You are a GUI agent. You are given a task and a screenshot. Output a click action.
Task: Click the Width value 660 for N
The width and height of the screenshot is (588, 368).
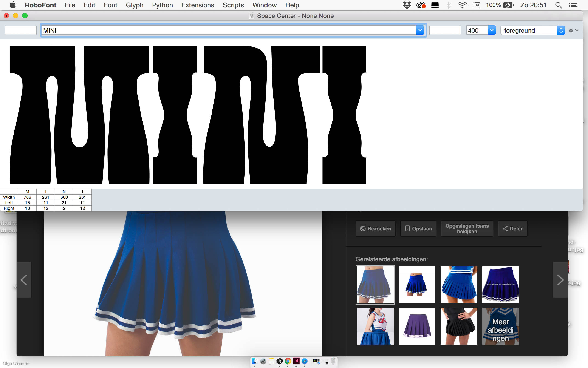click(64, 197)
